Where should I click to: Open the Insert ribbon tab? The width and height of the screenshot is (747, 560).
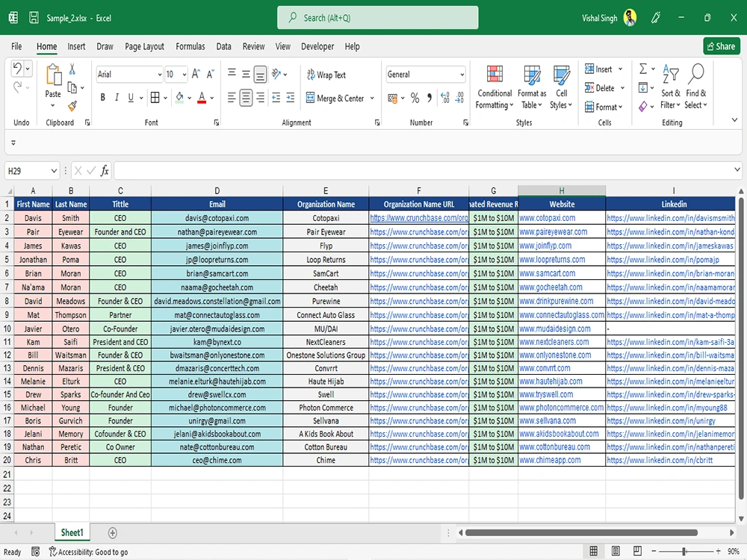(76, 46)
